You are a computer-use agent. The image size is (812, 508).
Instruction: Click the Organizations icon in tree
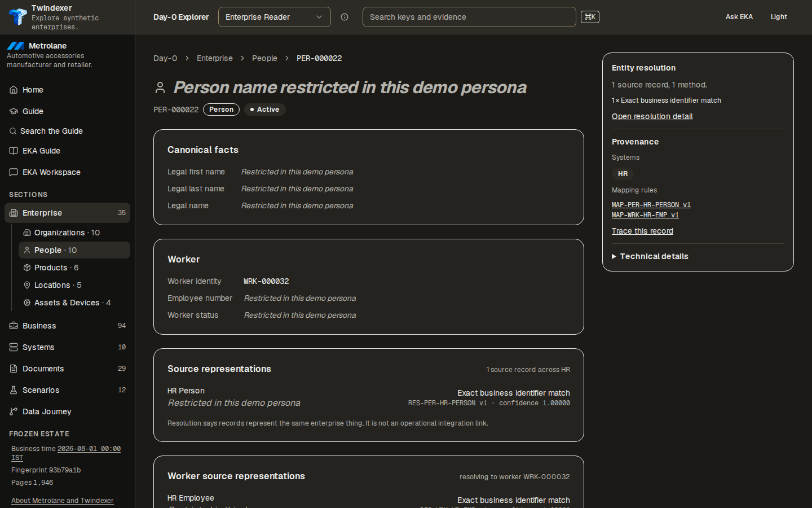[x=27, y=233]
